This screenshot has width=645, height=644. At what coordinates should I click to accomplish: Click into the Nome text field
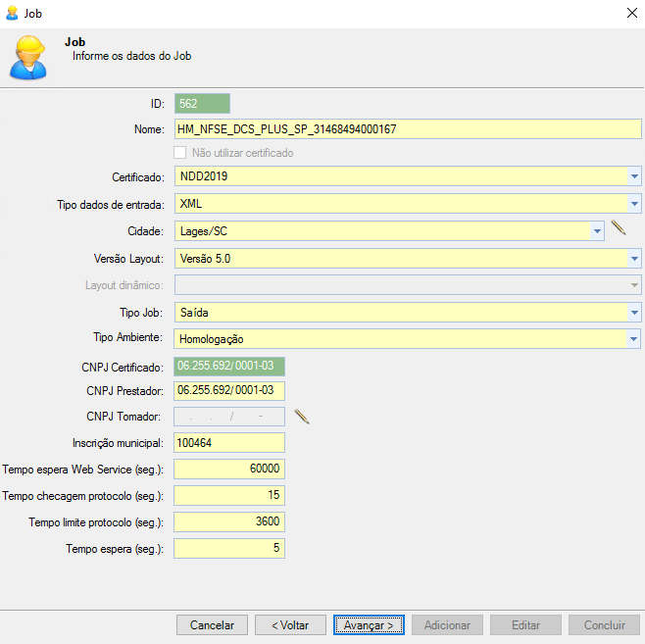pos(406,128)
